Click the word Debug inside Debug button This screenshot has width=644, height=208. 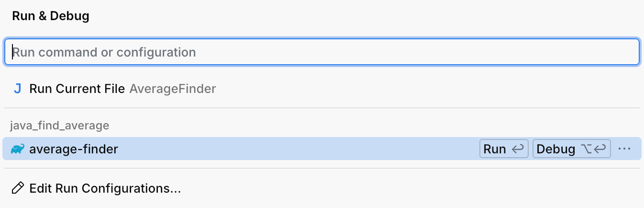click(x=555, y=149)
